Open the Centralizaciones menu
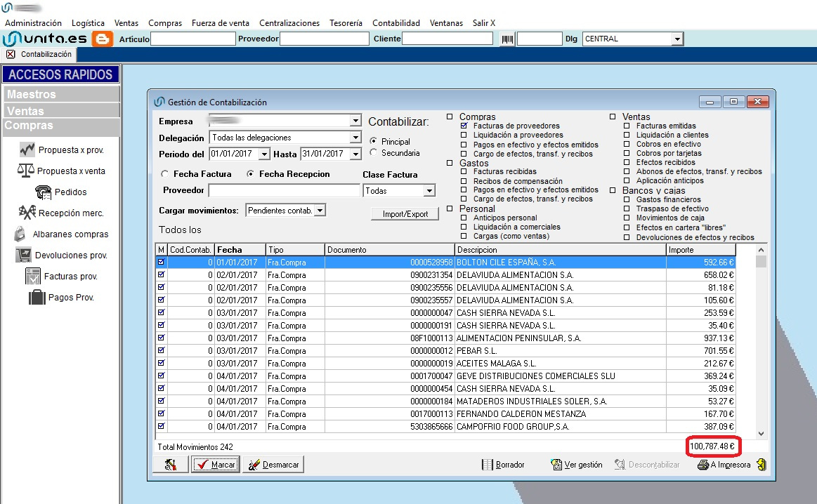The height and width of the screenshot is (504, 817). coord(289,23)
